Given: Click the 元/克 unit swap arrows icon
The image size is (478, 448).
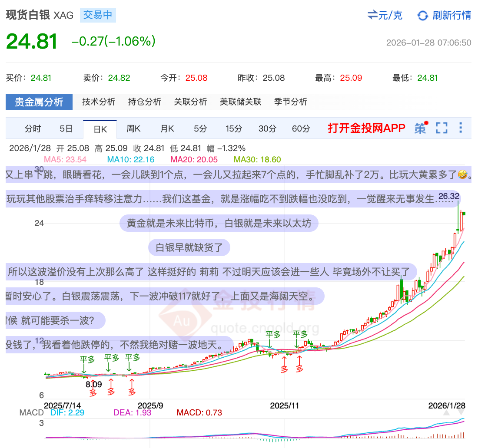Looking at the screenshot, I should tap(372, 15).
